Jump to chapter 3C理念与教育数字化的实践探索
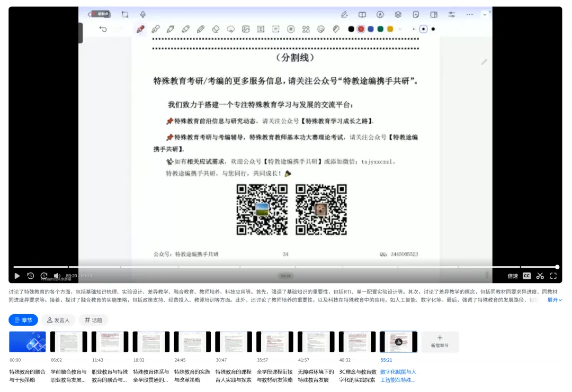This screenshot has width=572, height=392. click(358, 376)
